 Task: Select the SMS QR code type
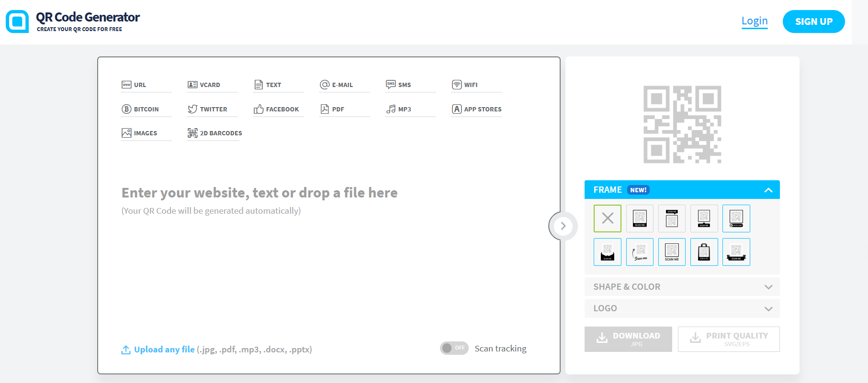click(410, 85)
